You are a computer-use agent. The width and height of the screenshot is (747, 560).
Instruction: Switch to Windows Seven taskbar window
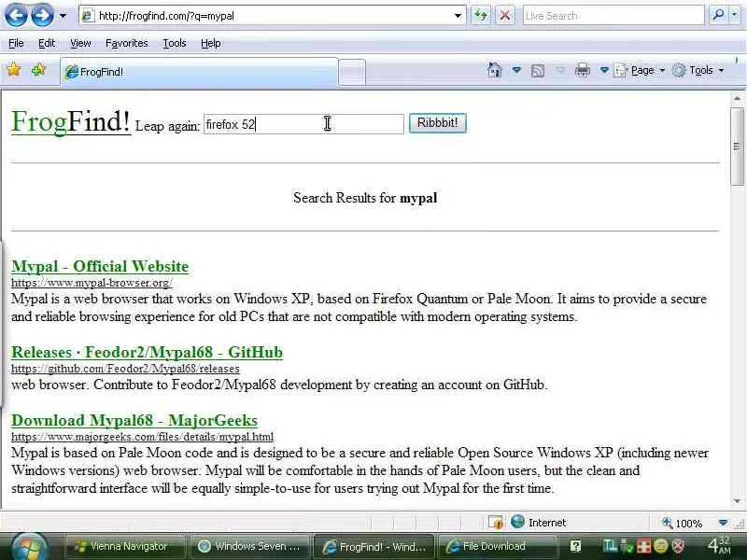point(249,546)
